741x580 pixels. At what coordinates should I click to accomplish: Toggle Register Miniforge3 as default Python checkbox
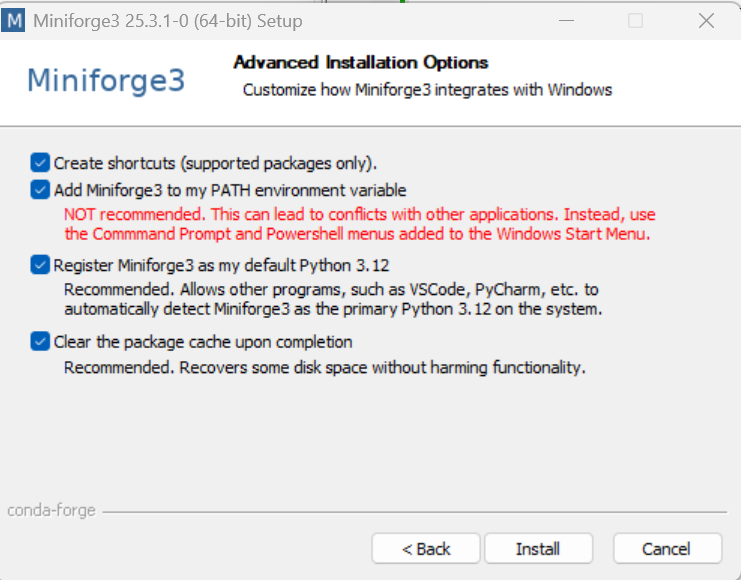40,265
